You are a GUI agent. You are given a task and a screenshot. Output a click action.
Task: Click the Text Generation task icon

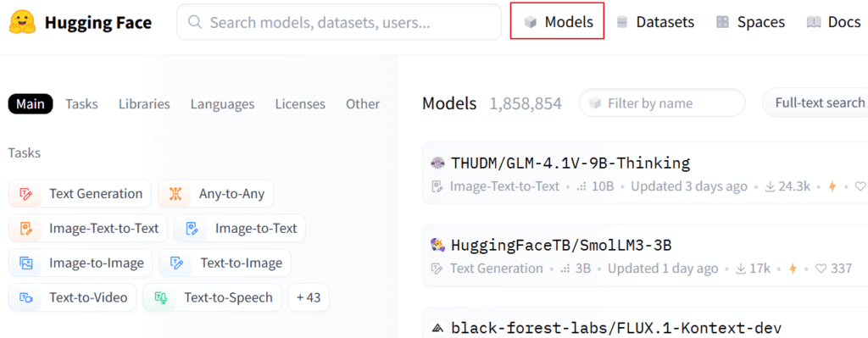tap(25, 194)
